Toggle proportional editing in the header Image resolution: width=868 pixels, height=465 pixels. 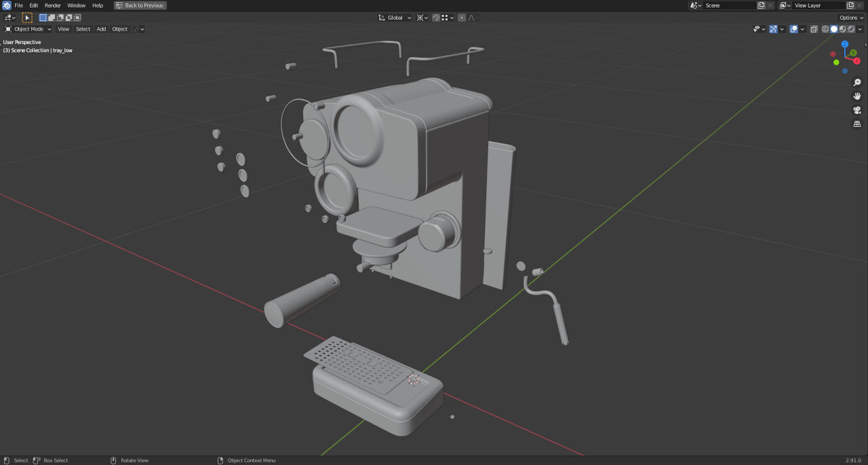tap(462, 18)
